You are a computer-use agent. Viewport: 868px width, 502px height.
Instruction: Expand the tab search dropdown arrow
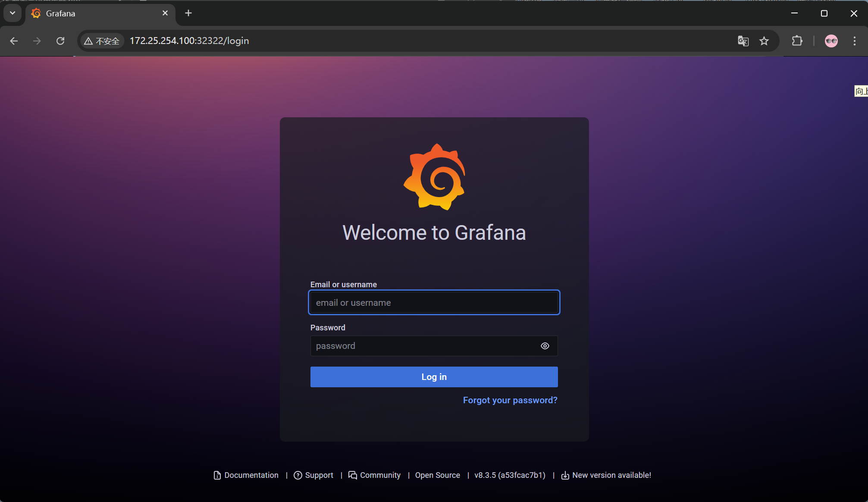point(13,13)
